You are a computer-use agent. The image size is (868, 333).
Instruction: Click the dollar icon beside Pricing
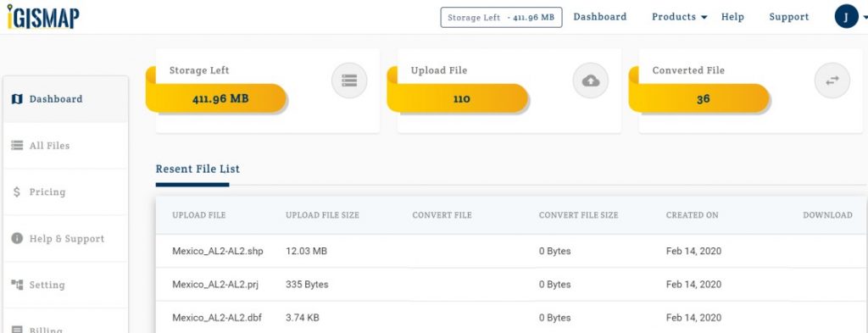(17, 192)
